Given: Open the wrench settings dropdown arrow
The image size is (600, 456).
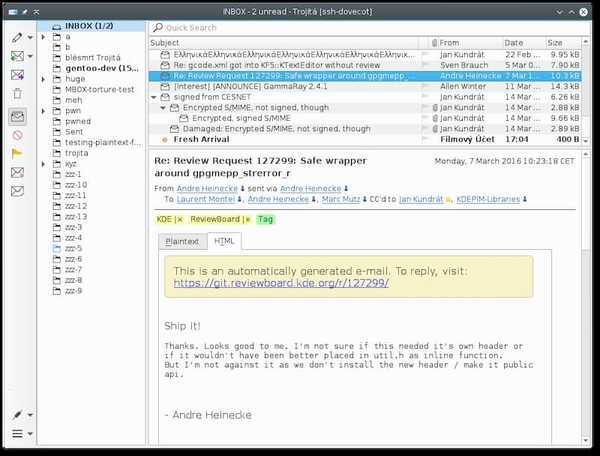Looking at the screenshot, I should click(30, 415).
